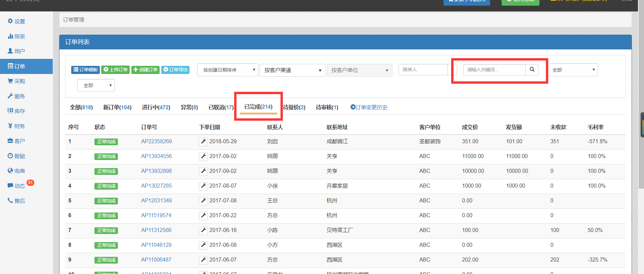Screen dimensions: 644x274
Task: Click wrench icon for order AP11519574
Action: click(203, 216)
